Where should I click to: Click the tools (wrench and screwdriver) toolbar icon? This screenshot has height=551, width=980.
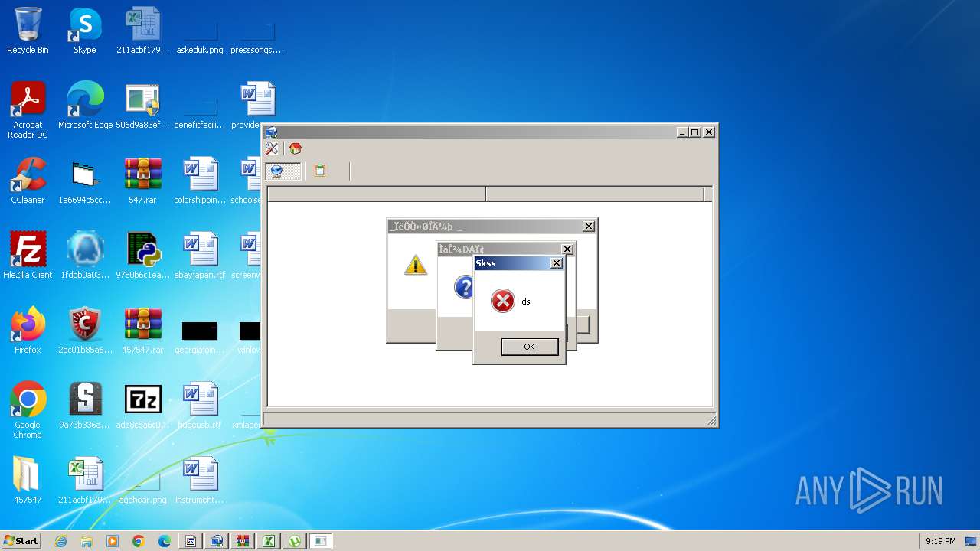tap(272, 148)
